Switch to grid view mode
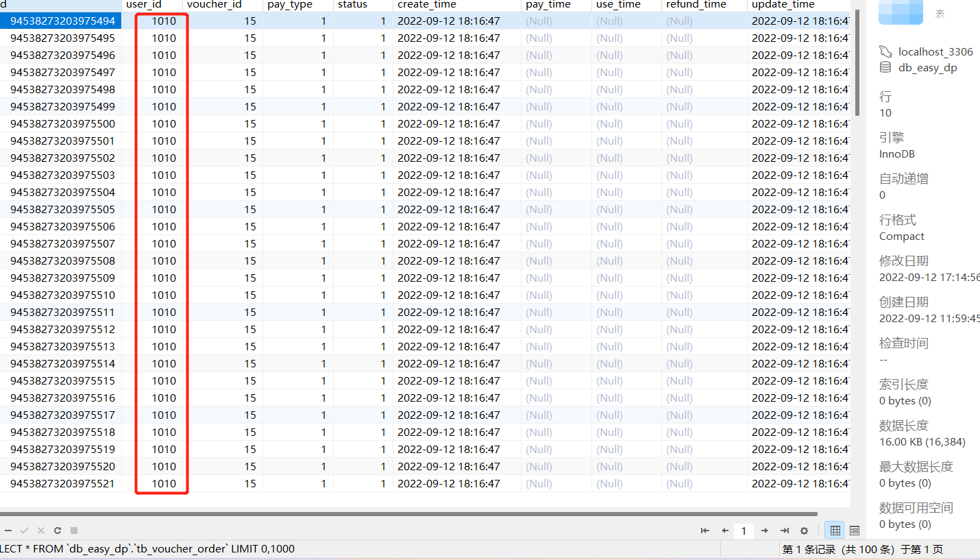 tap(834, 531)
